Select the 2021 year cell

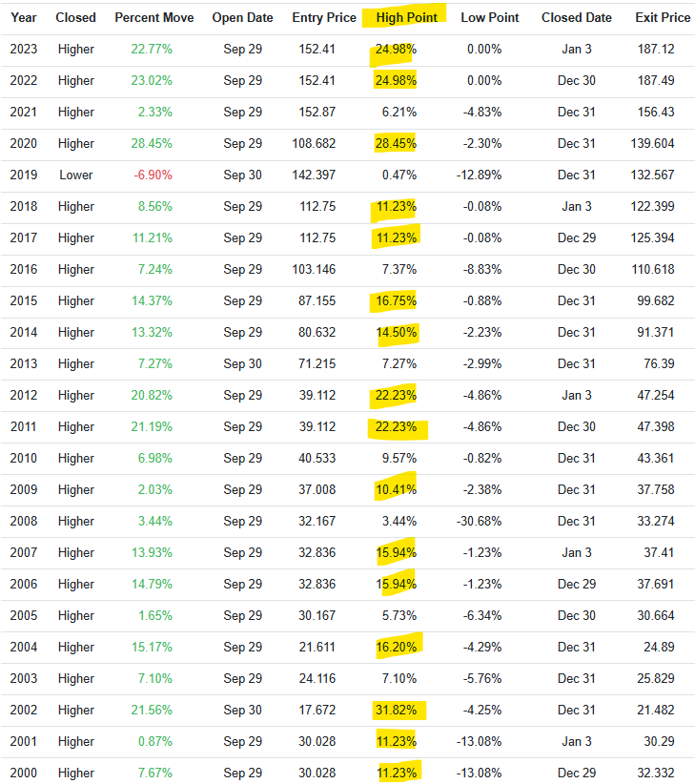tap(24, 112)
